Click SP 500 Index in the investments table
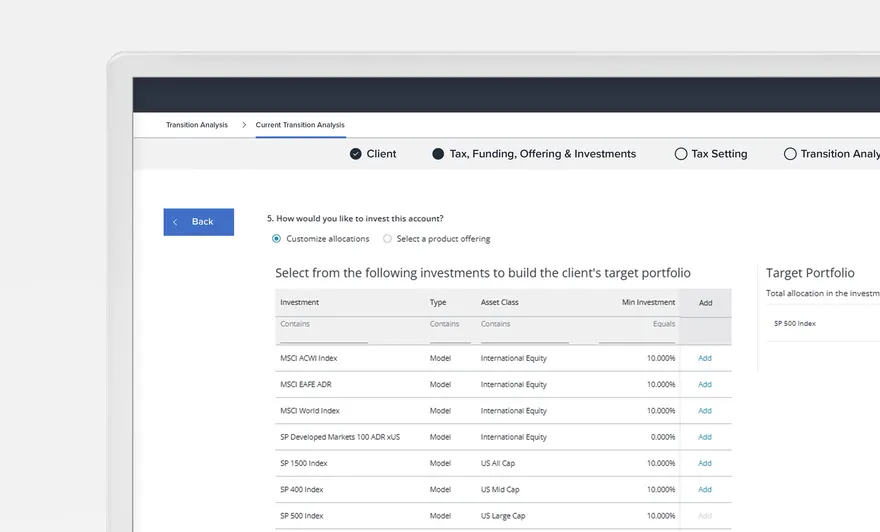880x532 pixels. point(302,516)
